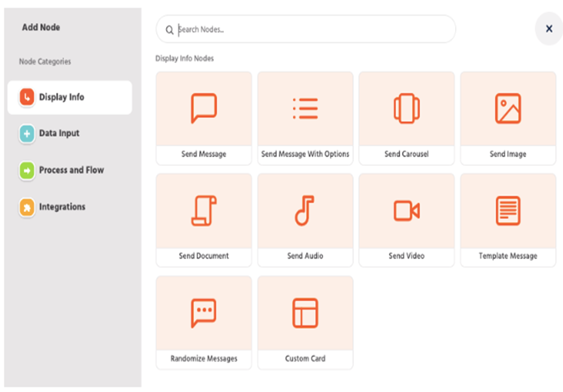
Task: Close the Add Node panel
Action: (549, 29)
